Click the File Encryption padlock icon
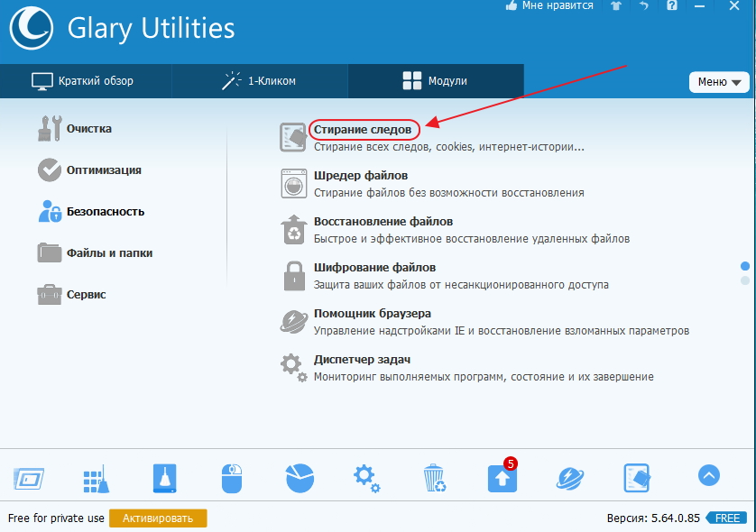Image resolution: width=756 pixels, height=532 pixels. 294,276
